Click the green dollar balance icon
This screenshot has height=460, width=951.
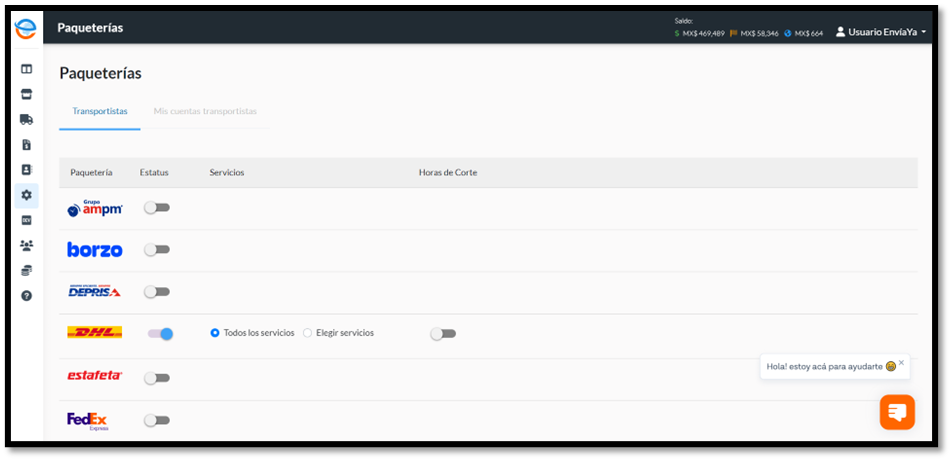pyautogui.click(x=677, y=34)
